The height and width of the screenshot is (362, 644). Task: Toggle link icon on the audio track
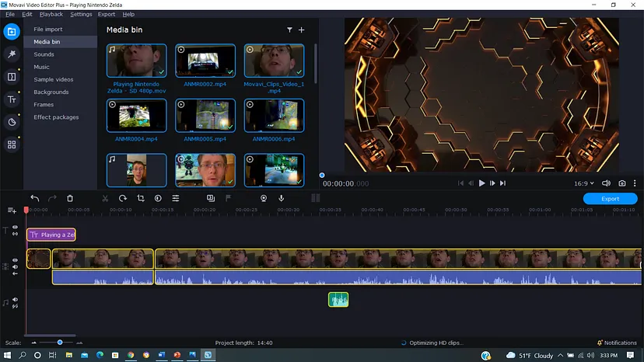click(x=16, y=306)
